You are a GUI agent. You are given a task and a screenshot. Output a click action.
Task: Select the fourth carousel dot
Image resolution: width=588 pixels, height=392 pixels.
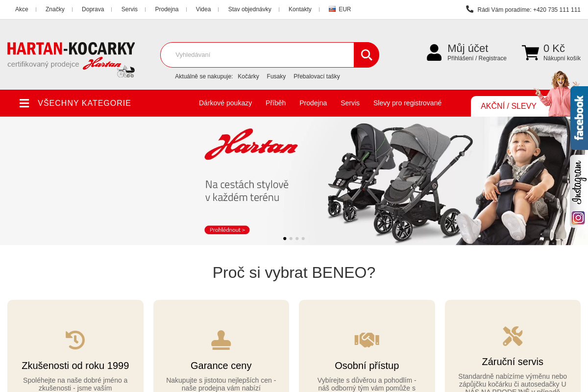pyautogui.click(x=303, y=239)
